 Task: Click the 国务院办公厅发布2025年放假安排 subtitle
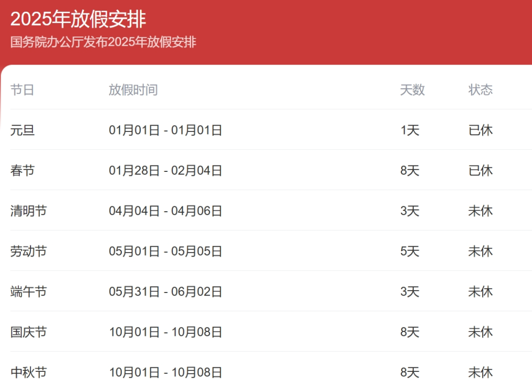coord(103,42)
